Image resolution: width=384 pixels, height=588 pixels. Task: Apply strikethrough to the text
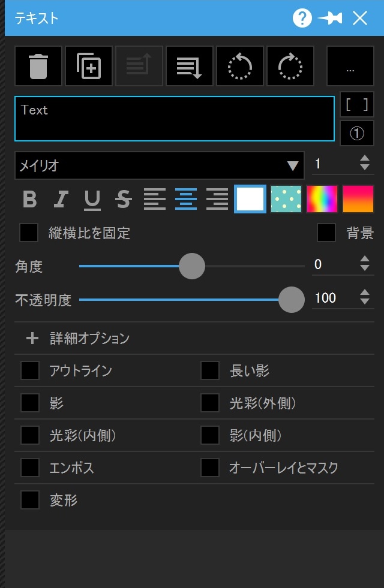(123, 199)
